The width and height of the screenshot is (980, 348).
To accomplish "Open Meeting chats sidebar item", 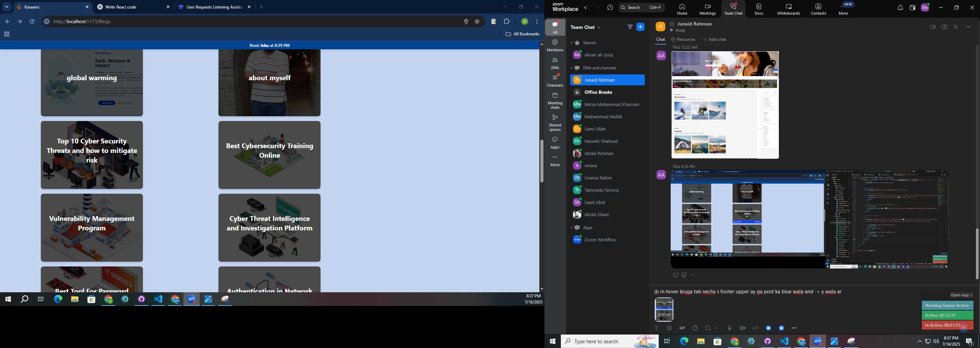I will [555, 100].
